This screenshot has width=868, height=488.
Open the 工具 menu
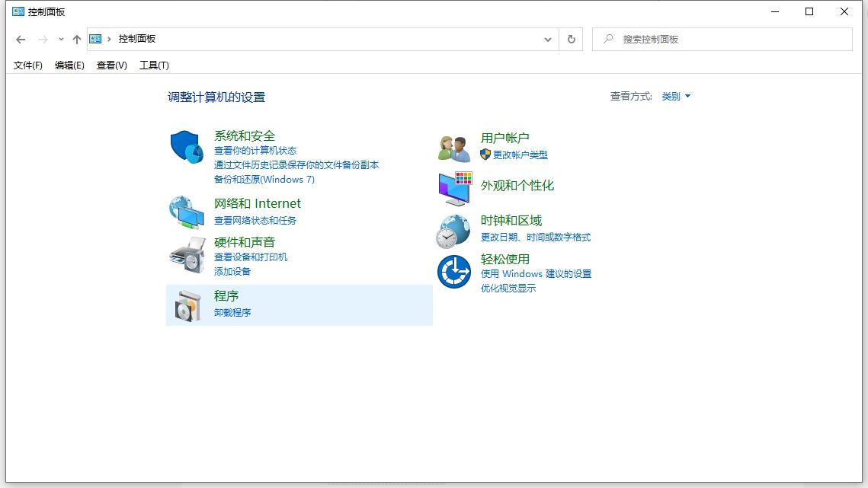[x=153, y=65]
